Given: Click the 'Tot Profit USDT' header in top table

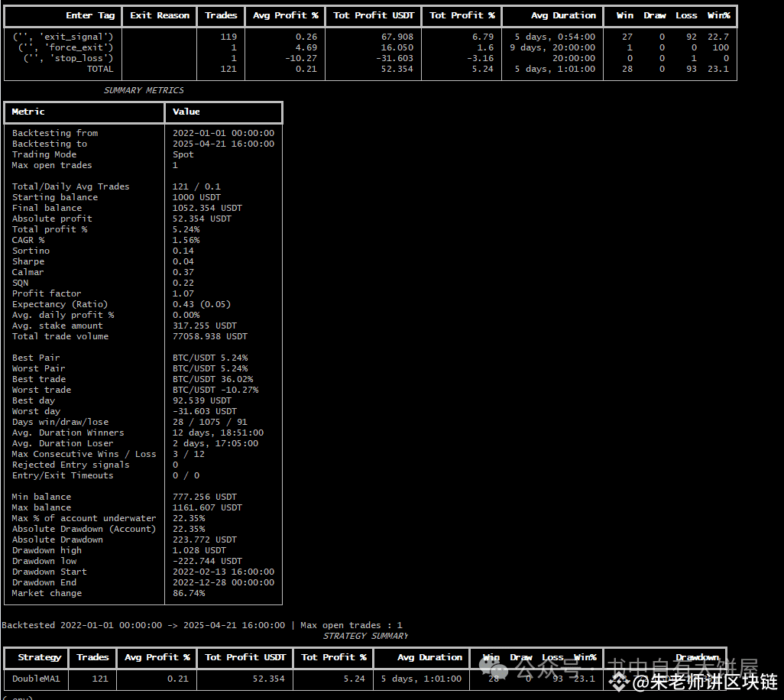Looking at the screenshot, I should point(374,15).
